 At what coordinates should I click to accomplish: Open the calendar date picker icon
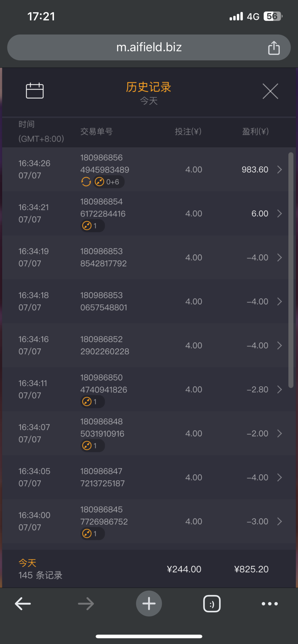click(x=35, y=91)
